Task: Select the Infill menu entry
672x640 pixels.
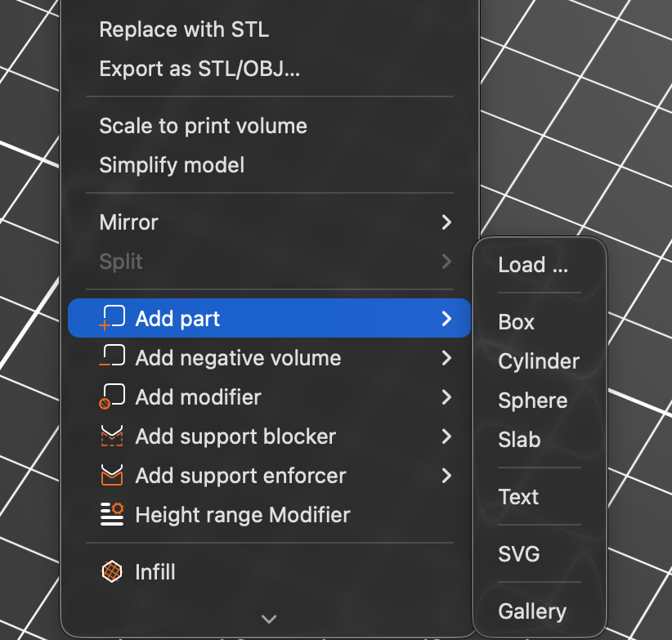Action: 270,572
